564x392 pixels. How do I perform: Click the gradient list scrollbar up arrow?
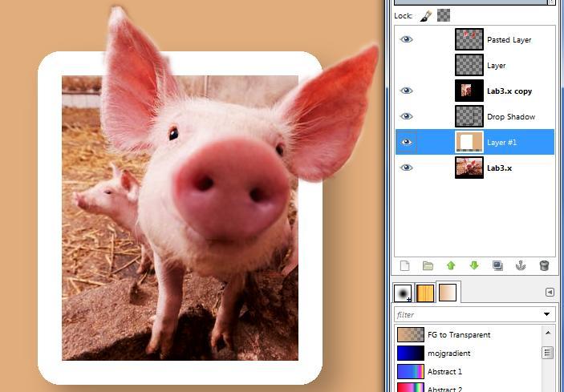click(548, 333)
